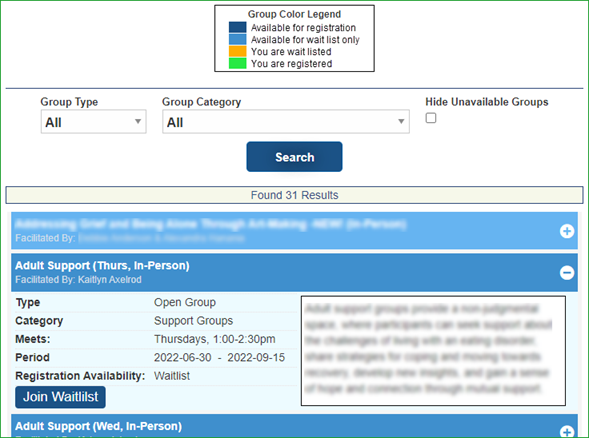Open the Group Type dropdown
Image resolution: width=589 pixels, height=438 pixels.
[x=94, y=122]
